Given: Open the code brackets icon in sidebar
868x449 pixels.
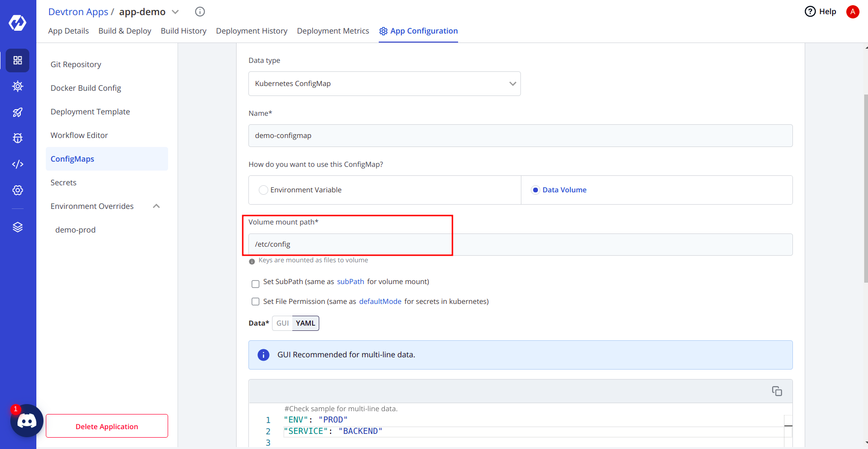Looking at the screenshot, I should point(17,164).
